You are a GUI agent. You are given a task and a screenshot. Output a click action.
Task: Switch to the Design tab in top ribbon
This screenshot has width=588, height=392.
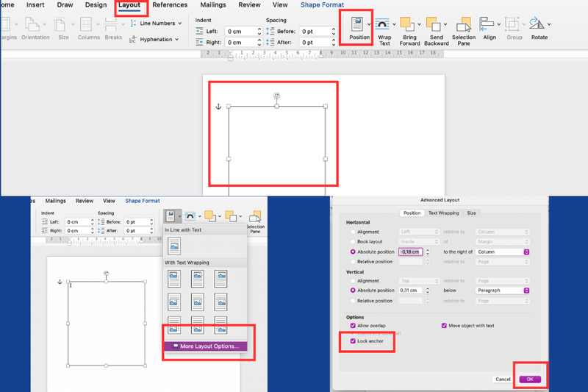point(96,5)
